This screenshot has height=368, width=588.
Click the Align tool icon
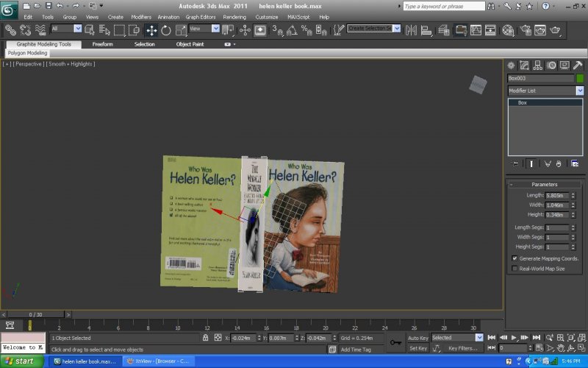[426, 30]
